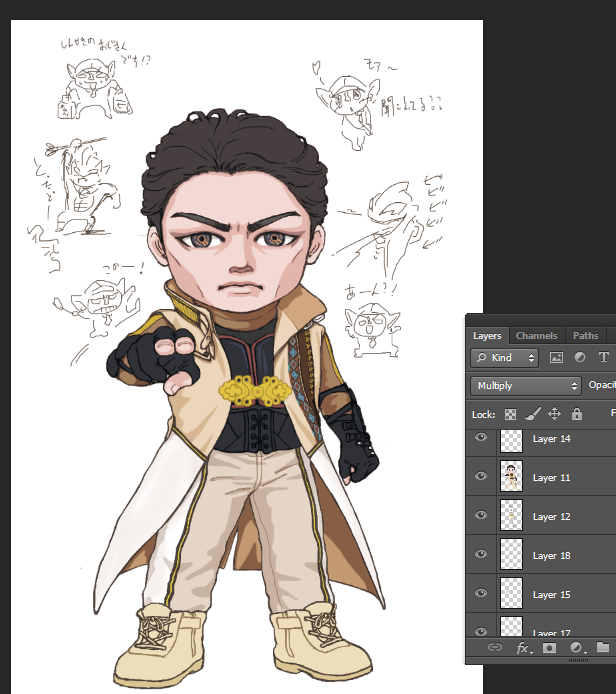Toggle lock position move icon
The height and width of the screenshot is (694, 616).
tap(554, 414)
